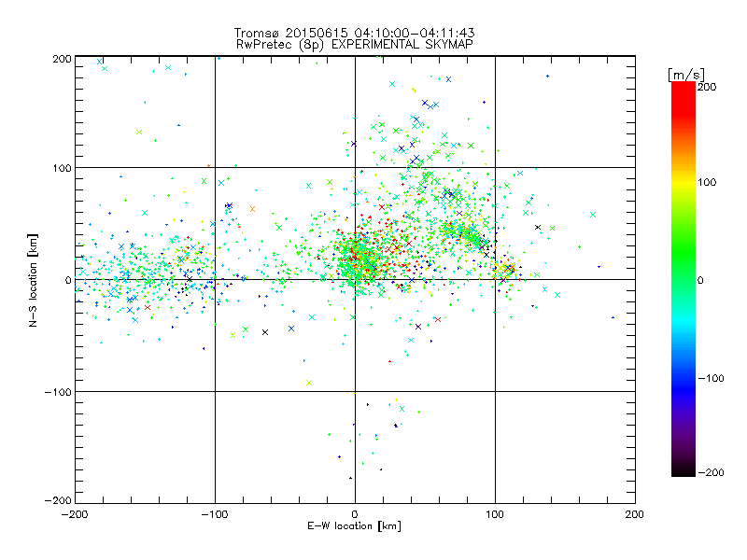The image size is (747, 560).
Task: Click the x-axis tick label '200'
Action: [x=635, y=515]
